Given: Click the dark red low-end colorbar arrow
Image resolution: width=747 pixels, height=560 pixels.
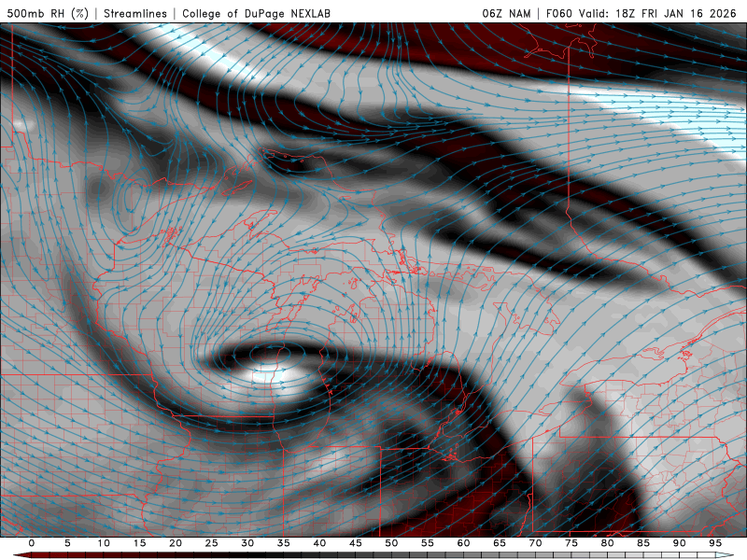Looking at the screenshot, I should coord(21,555).
